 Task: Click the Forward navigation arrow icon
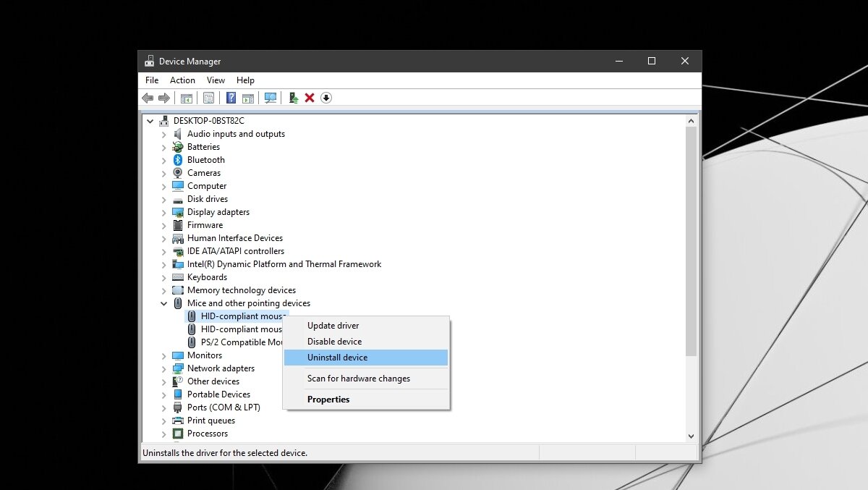[x=164, y=98]
